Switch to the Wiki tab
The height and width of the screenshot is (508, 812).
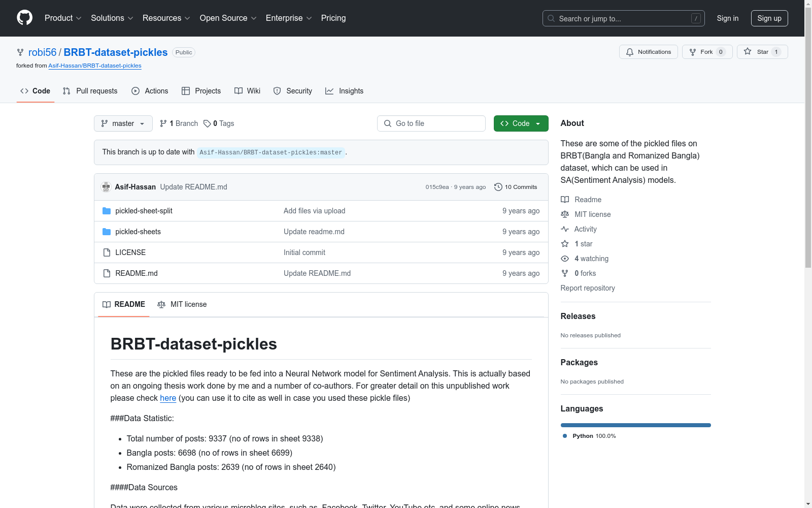point(248,91)
